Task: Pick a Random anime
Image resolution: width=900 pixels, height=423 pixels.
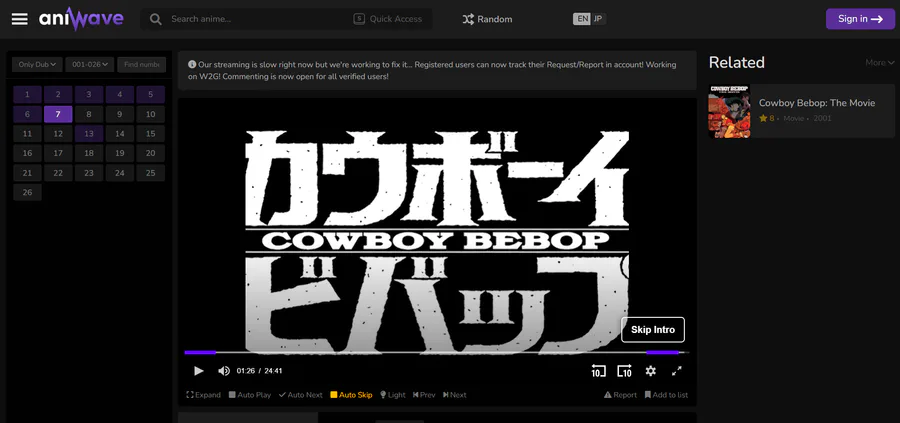Action: tap(487, 19)
